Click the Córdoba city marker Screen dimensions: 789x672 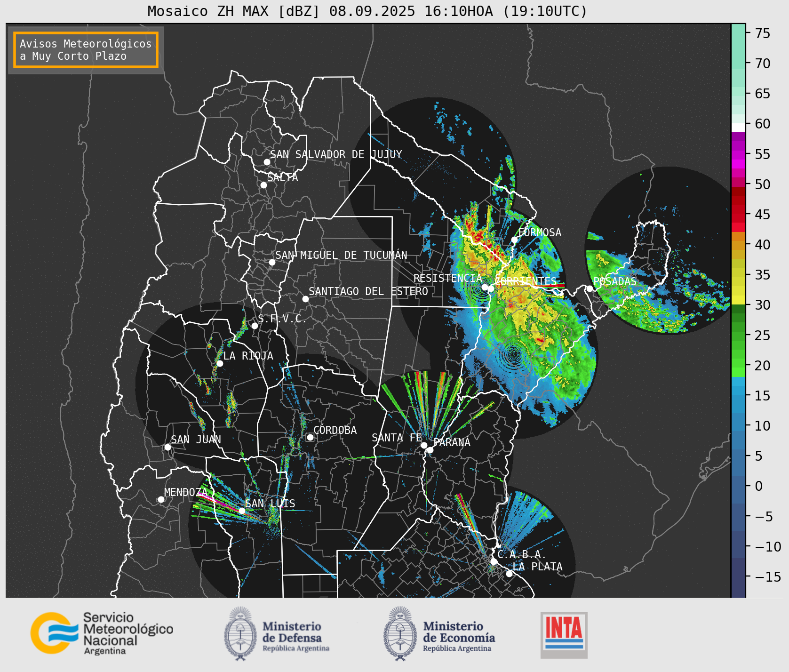[310, 437]
